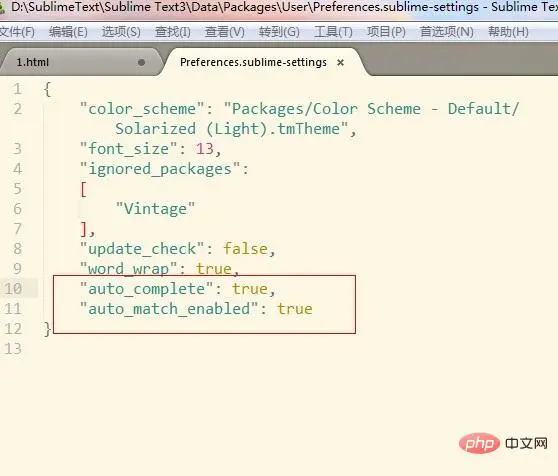Open the 转到(G) menu
This screenshot has height=476, width=558.
pyautogui.click(x=279, y=32)
